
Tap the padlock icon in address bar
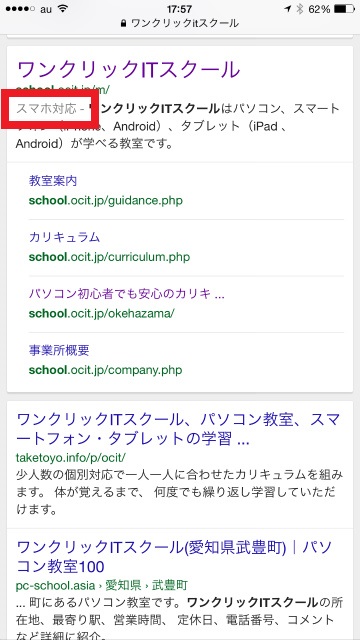[x=124, y=24]
